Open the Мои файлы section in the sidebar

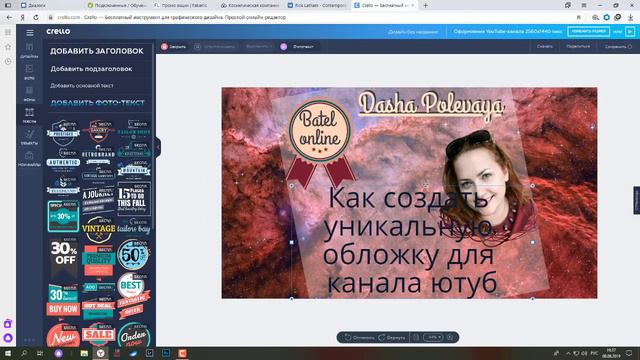click(x=29, y=159)
